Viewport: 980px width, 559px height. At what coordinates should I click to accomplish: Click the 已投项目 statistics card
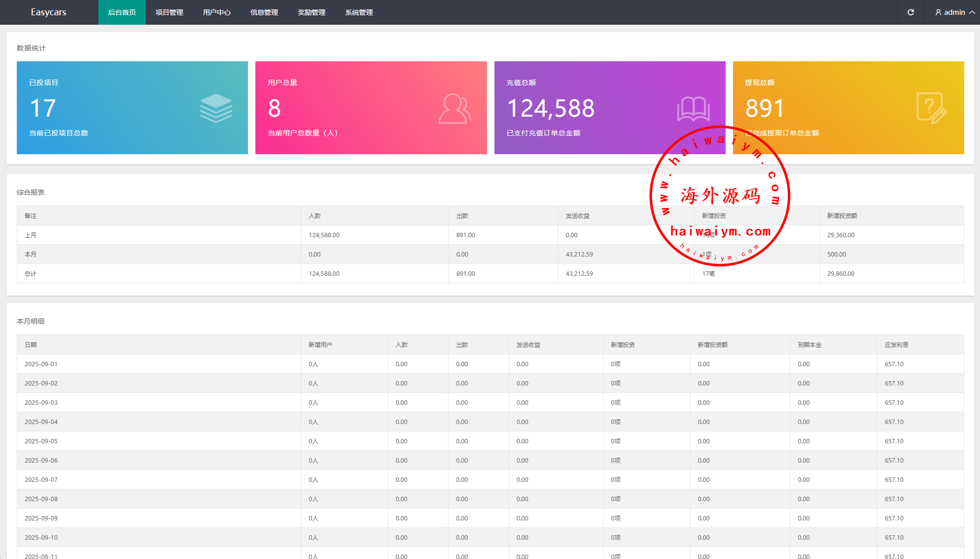(x=132, y=108)
